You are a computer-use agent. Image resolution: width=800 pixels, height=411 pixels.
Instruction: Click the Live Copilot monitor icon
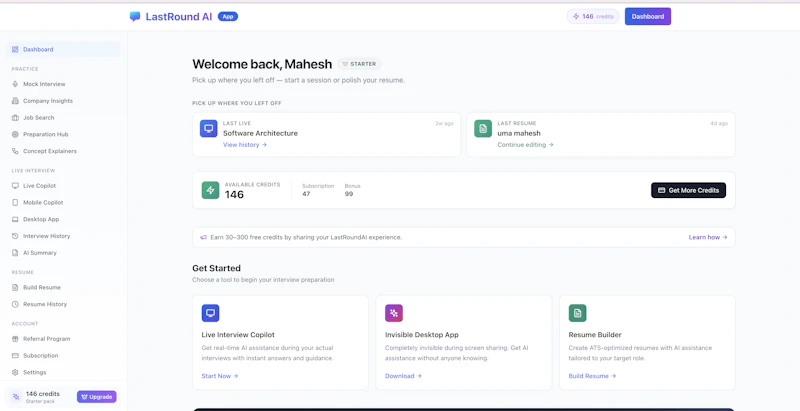click(x=15, y=186)
